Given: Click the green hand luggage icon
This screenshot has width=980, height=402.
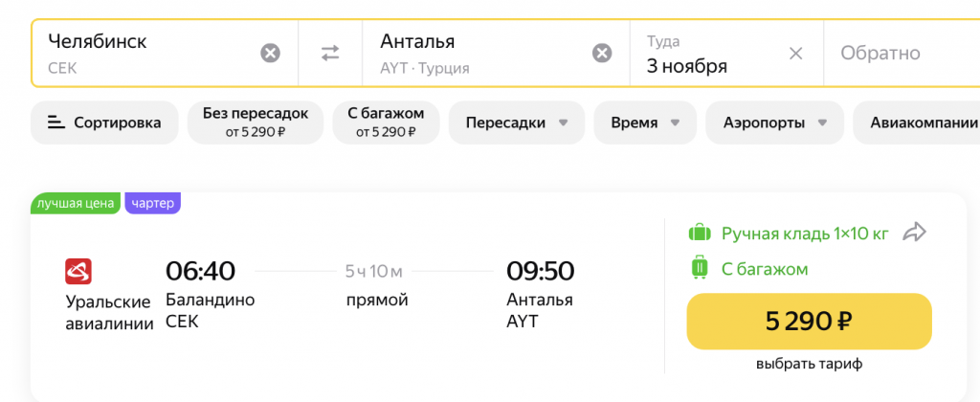Looking at the screenshot, I should [700, 234].
